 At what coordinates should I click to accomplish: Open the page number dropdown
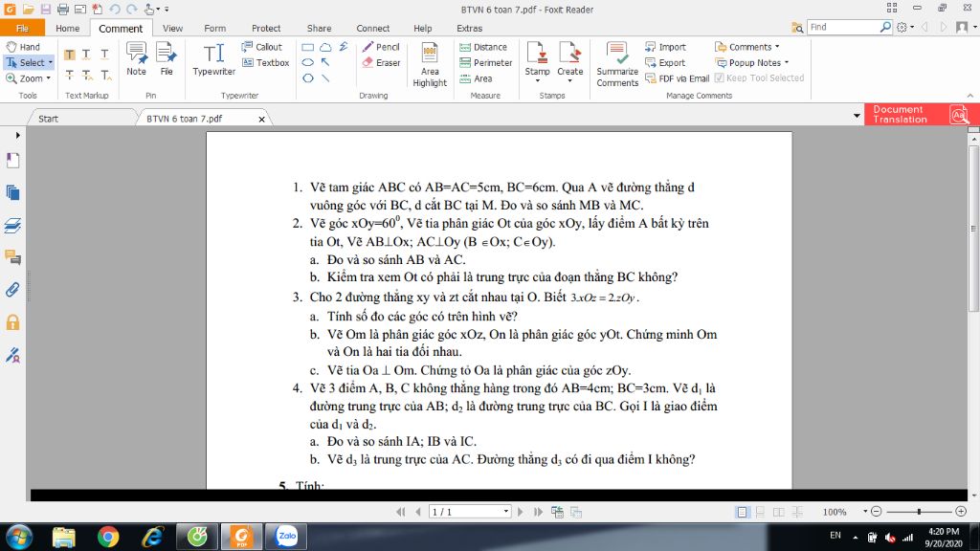coord(505,512)
